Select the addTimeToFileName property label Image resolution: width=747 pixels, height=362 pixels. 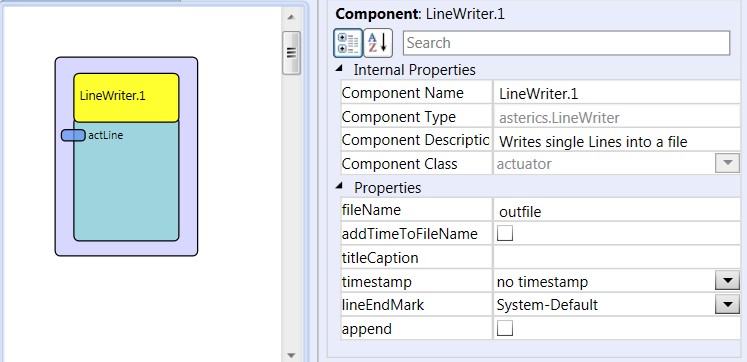click(x=410, y=234)
